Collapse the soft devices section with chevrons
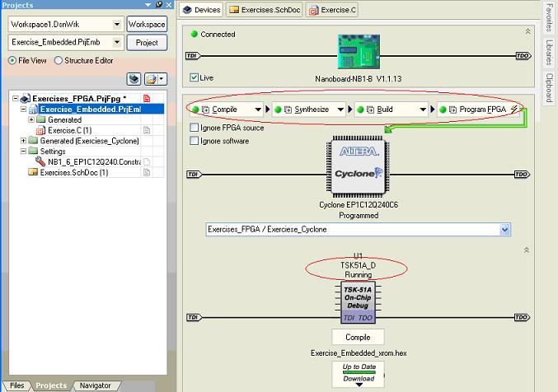This screenshot has height=392, width=558. click(x=527, y=250)
